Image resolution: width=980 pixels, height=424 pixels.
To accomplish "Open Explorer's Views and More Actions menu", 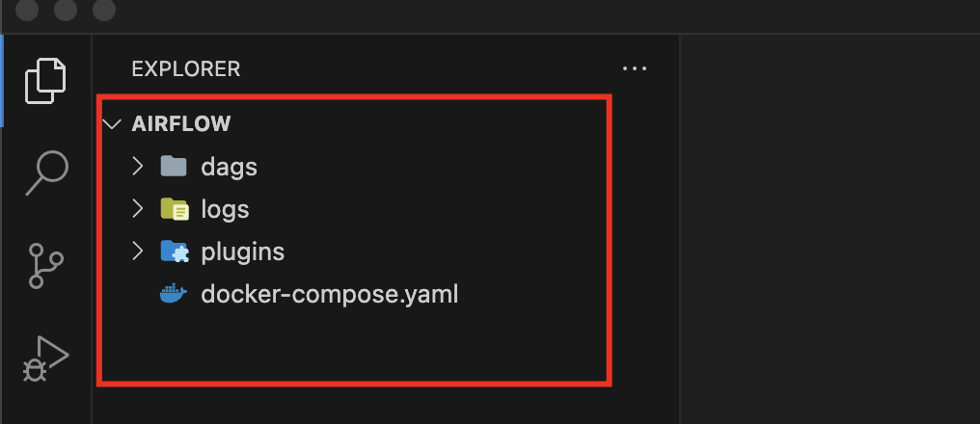I will tap(634, 69).
